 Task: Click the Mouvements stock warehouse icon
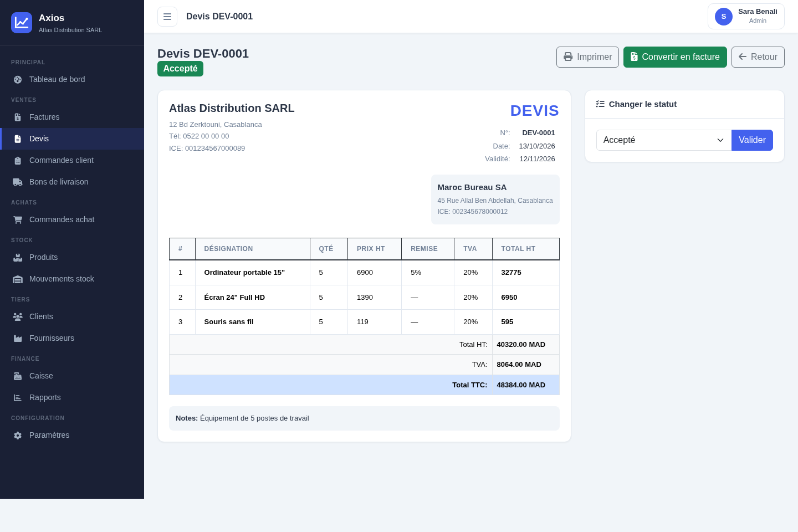click(18, 279)
